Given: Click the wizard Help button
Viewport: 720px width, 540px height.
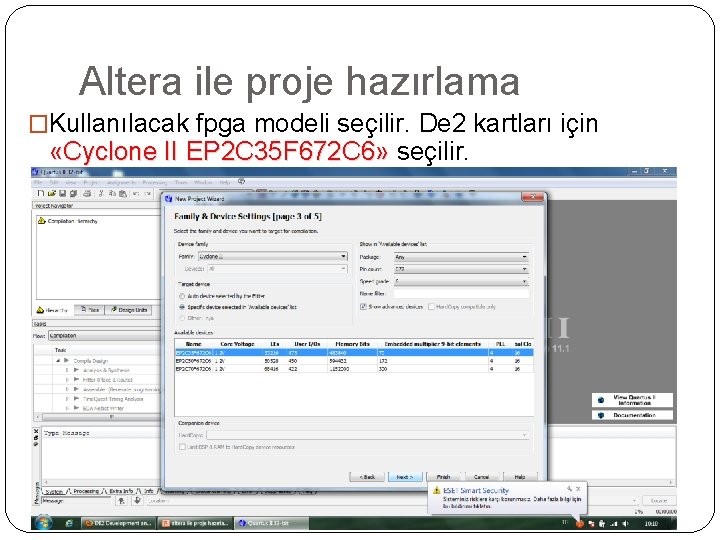Looking at the screenshot, I should pyautogui.click(x=519, y=477).
